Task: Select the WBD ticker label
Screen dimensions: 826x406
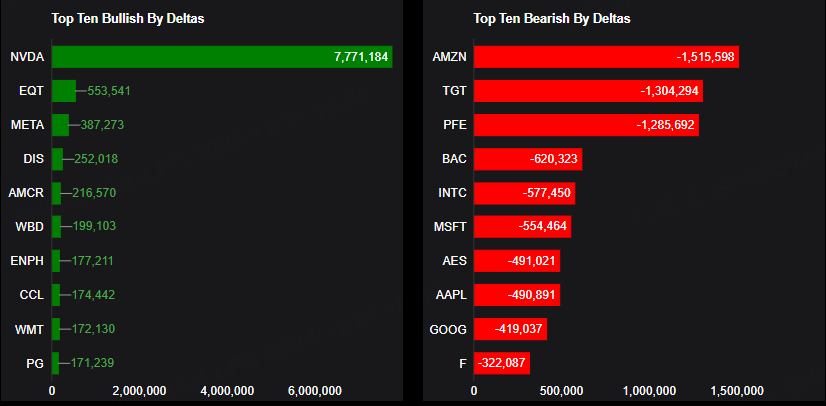Action: coord(28,227)
